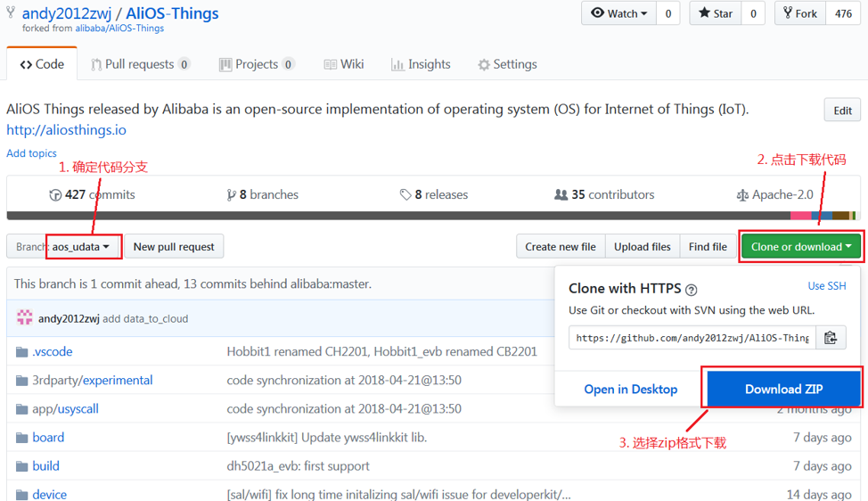Screen dimensions: 868x501
Task: Click the releases tag icon
Action: pos(405,195)
